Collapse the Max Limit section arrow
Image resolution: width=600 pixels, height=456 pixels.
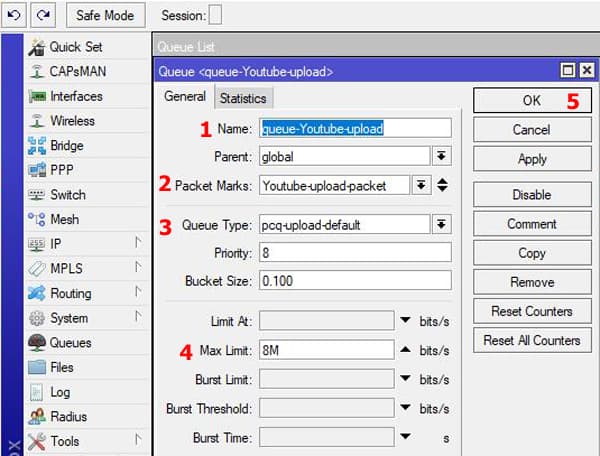click(x=405, y=349)
